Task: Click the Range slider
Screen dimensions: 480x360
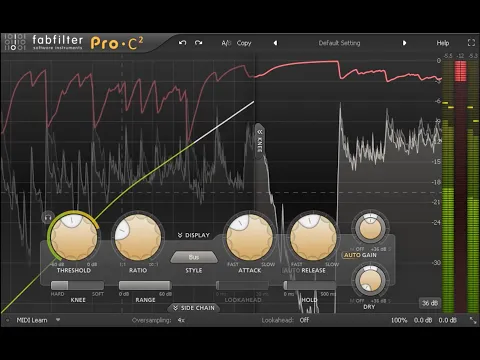Action: click(145, 285)
